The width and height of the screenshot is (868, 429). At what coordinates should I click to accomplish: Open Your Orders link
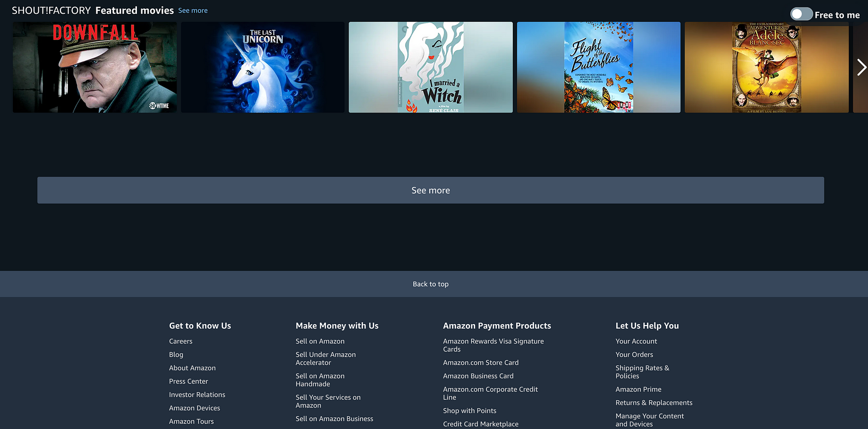[x=634, y=354]
